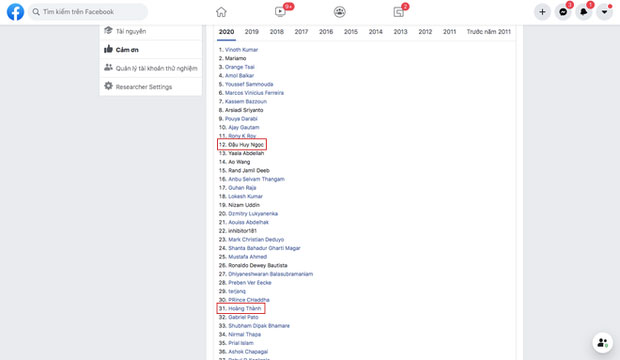Open Guhan Raja profile link
The width and height of the screenshot is (620, 360).
pos(242,188)
